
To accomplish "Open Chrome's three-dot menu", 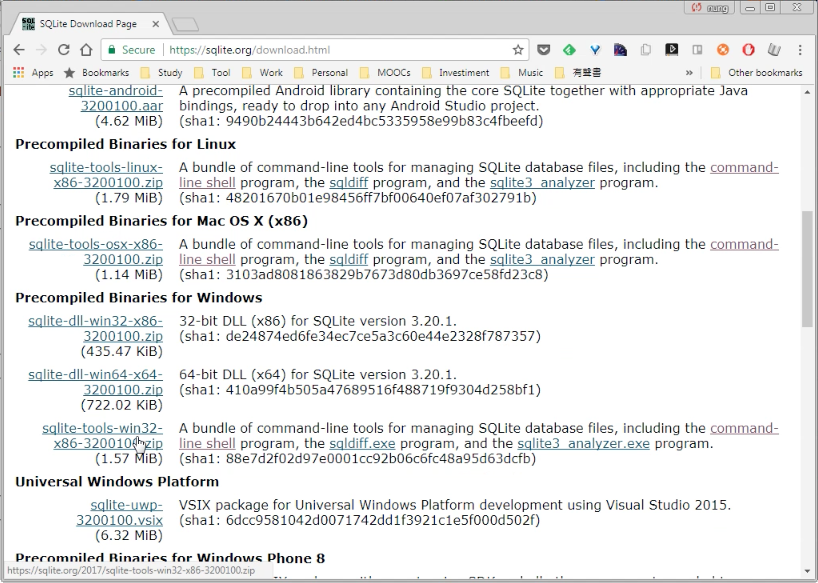I will click(800, 50).
